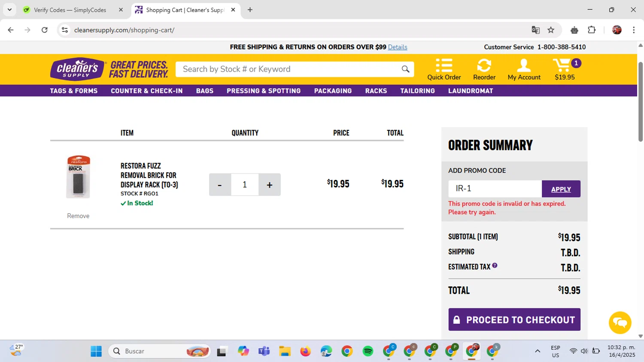This screenshot has width=644, height=362.
Task: Open the PACKAGING menu
Action: [x=333, y=91]
